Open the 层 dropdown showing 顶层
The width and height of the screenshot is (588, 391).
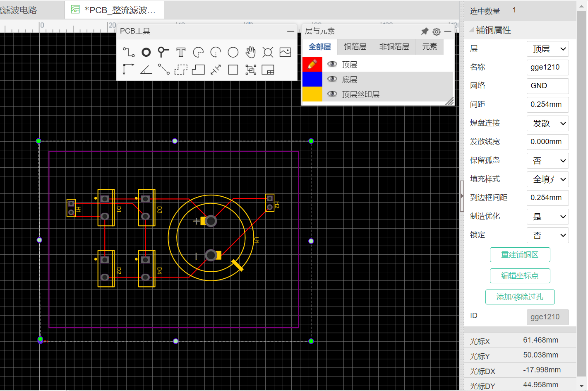pos(547,49)
